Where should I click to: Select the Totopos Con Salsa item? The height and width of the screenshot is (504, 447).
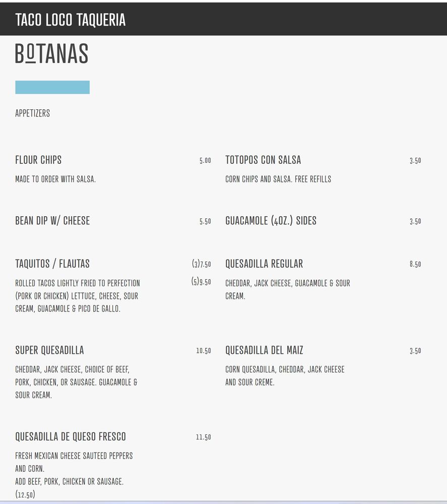point(263,160)
